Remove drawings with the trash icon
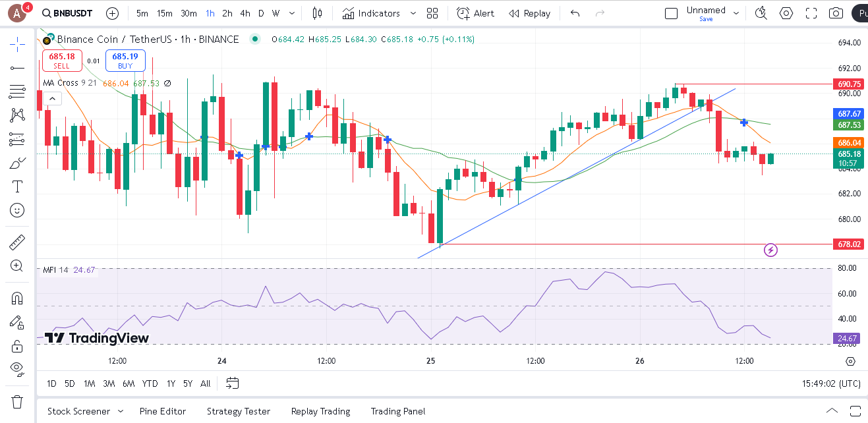 point(17,401)
